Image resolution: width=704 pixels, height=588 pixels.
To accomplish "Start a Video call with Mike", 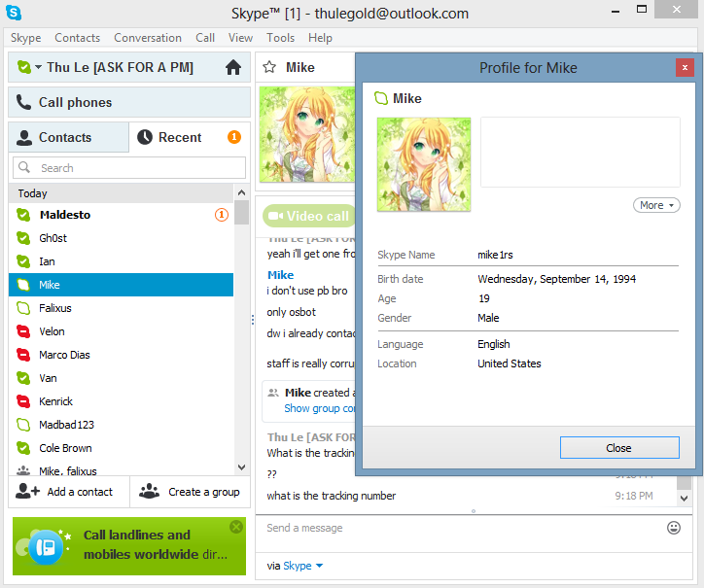I will (x=309, y=216).
